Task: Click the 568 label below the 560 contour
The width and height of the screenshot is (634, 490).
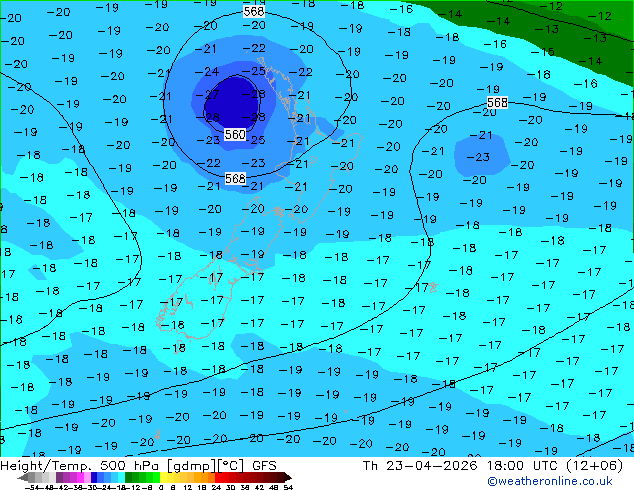Action: [x=235, y=178]
